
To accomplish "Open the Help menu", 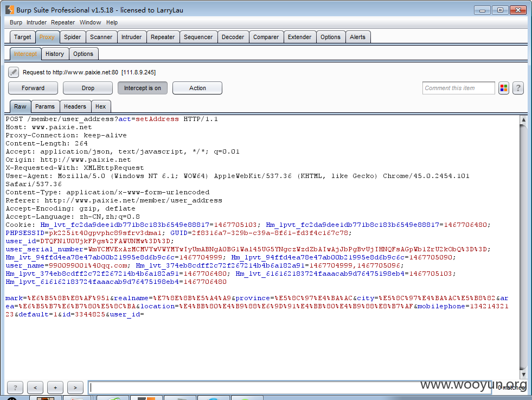I will click(112, 22).
